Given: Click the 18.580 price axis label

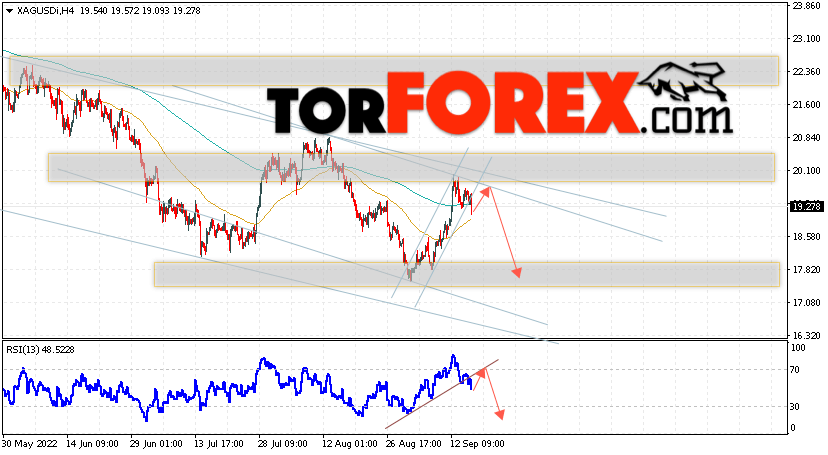Looking at the screenshot, I should point(806,236).
